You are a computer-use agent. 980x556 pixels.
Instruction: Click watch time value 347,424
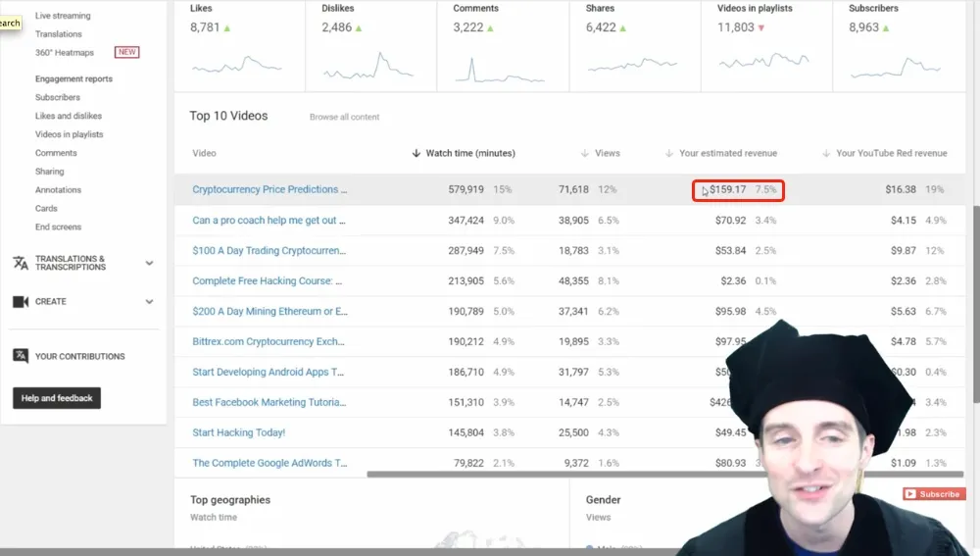(465, 221)
